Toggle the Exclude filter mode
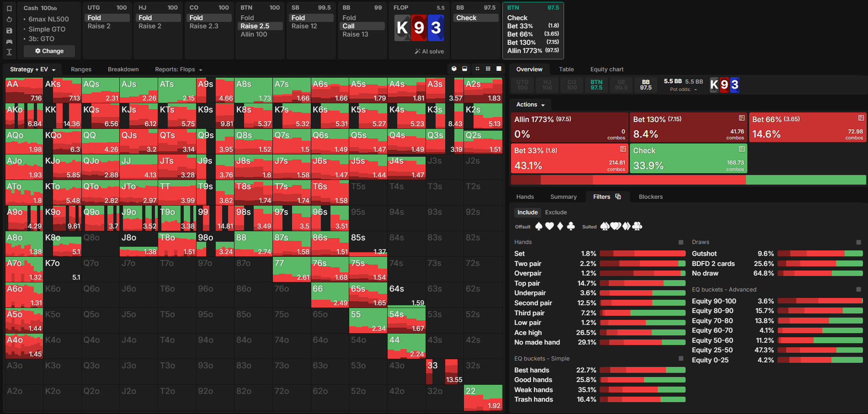 coord(556,212)
